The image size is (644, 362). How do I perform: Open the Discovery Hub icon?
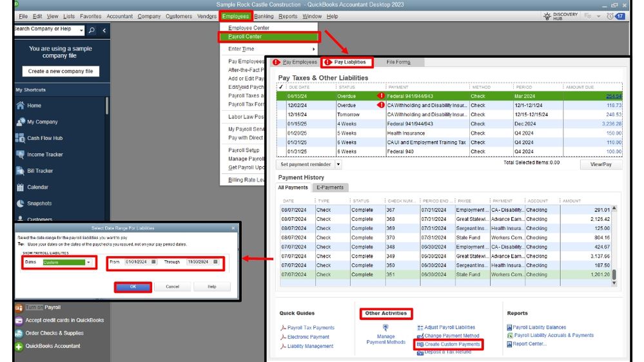click(x=547, y=16)
